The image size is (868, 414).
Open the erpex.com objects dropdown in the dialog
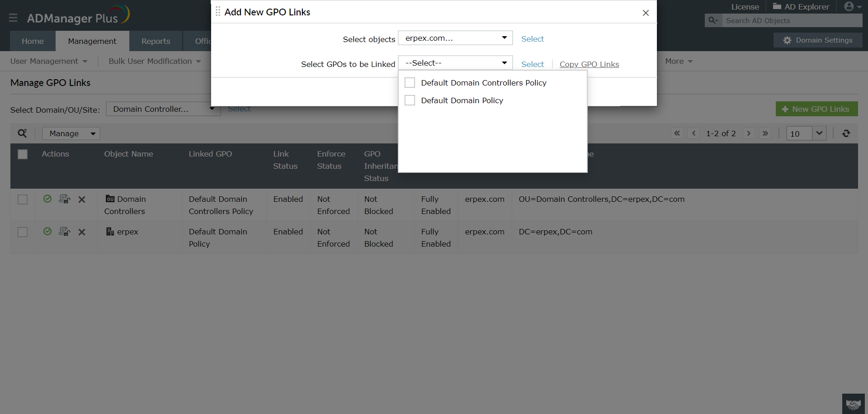pos(455,38)
